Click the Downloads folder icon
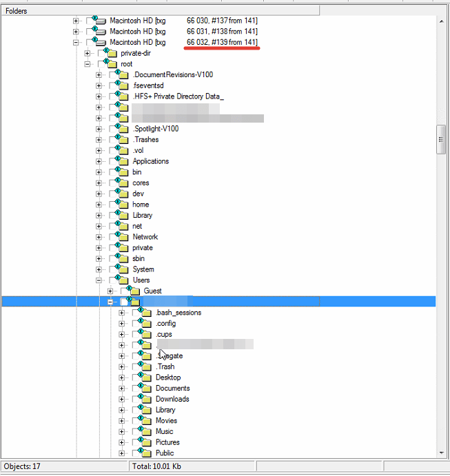 click(x=145, y=399)
